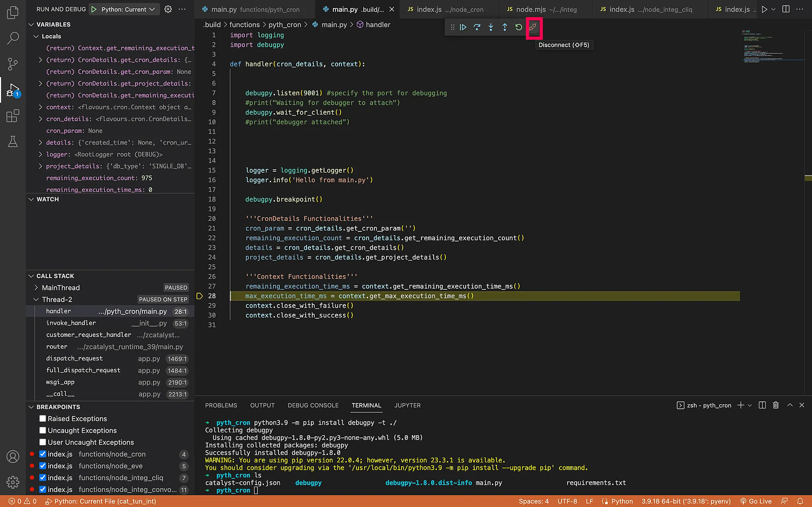
Task: Continue debugging from debug toolbar
Action: (463, 27)
